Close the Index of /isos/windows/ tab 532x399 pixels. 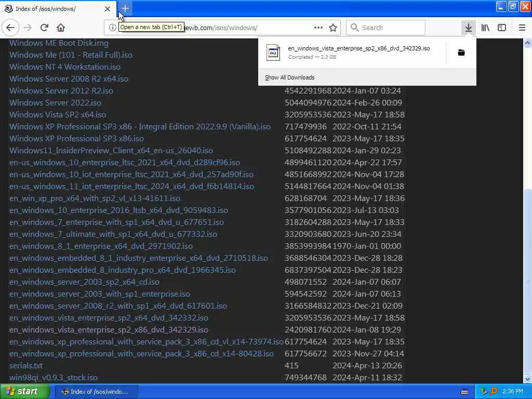[108, 9]
